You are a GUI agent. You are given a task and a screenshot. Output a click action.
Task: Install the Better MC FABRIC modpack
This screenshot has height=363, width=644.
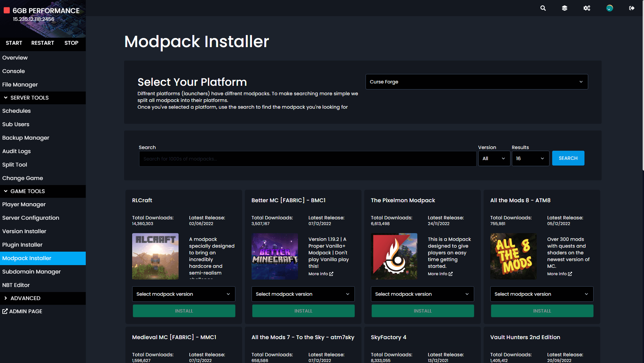coord(303,311)
